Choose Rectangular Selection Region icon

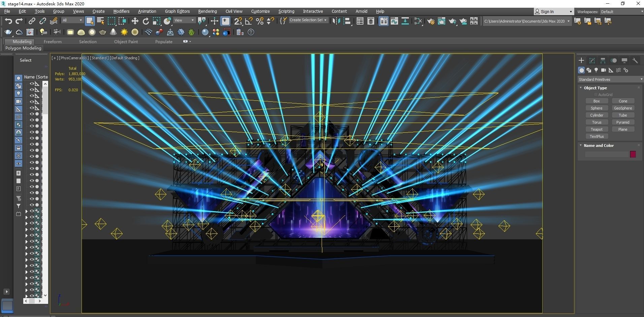click(x=111, y=21)
